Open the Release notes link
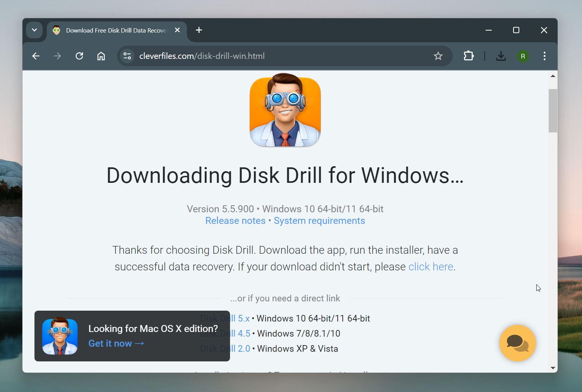Viewport: 582px width, 392px height. coord(235,221)
